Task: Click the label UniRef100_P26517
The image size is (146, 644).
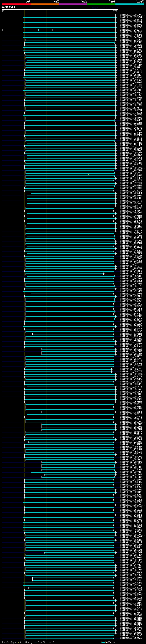Action: point(131,191)
